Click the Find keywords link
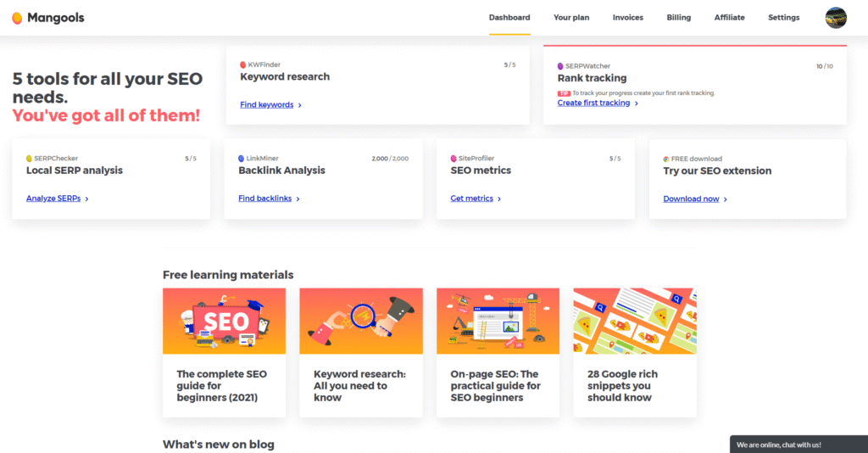The height and width of the screenshot is (453, 868). (x=267, y=105)
